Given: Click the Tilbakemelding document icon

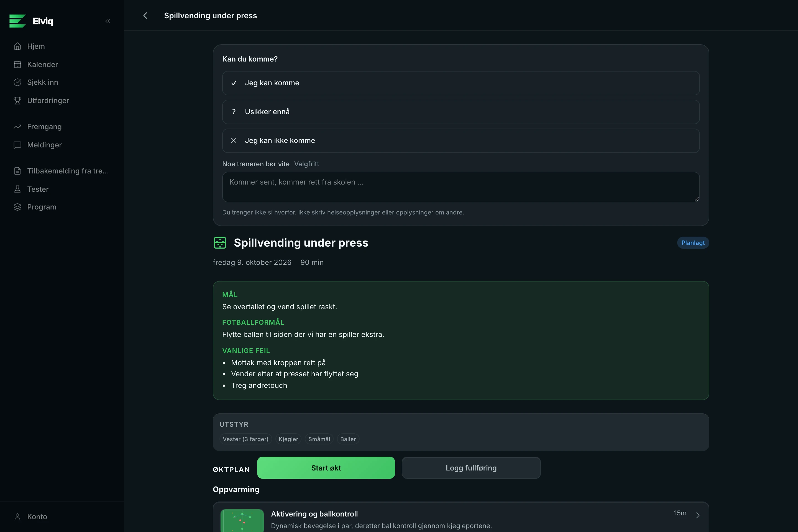Looking at the screenshot, I should point(17,171).
